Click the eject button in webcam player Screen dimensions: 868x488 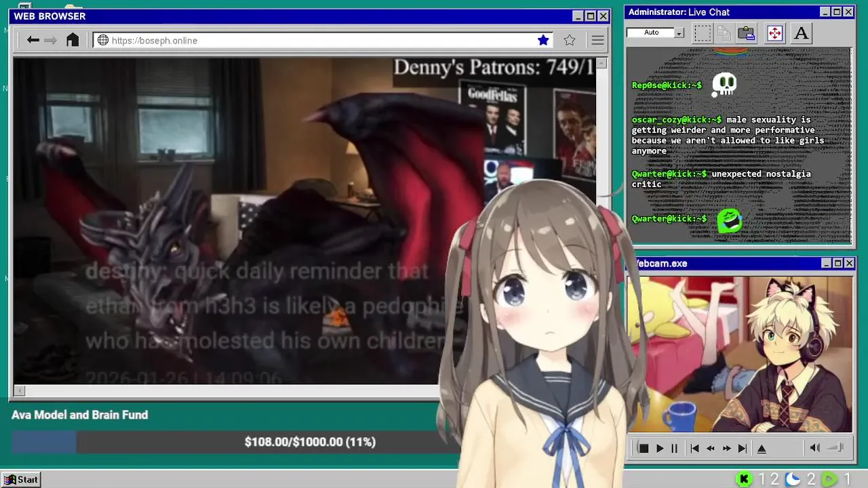click(x=762, y=448)
